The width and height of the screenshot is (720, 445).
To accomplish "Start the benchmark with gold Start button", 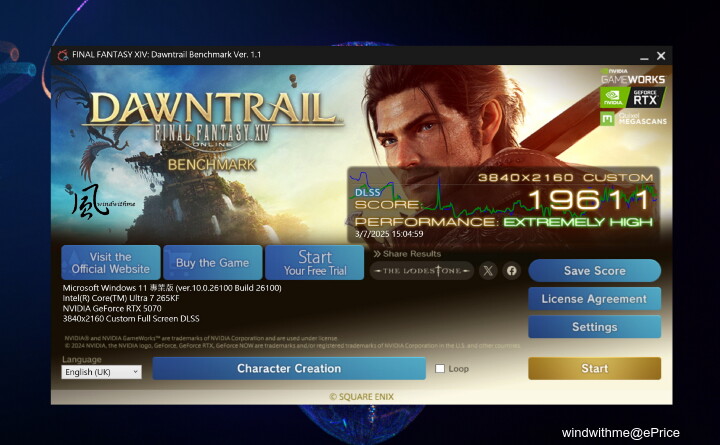I will pos(595,368).
